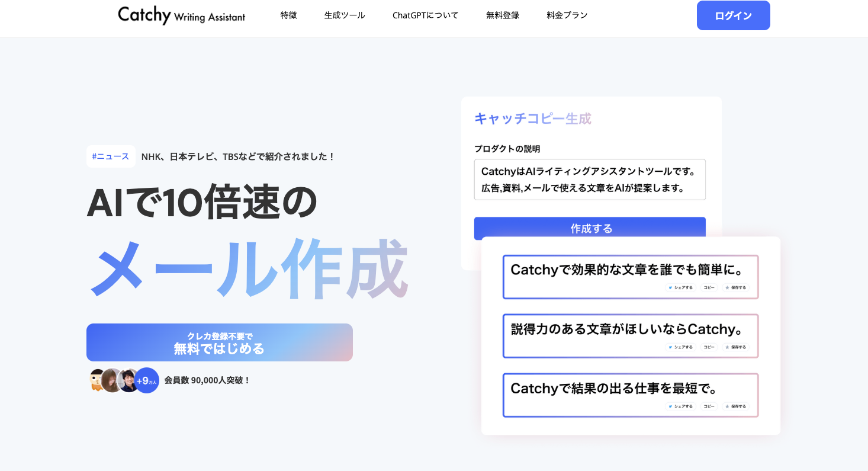This screenshot has height=471, width=868.
Task: Copy the 'Catchyで効果的な文章を誰でも簡単に。' result
Action: 709,288
